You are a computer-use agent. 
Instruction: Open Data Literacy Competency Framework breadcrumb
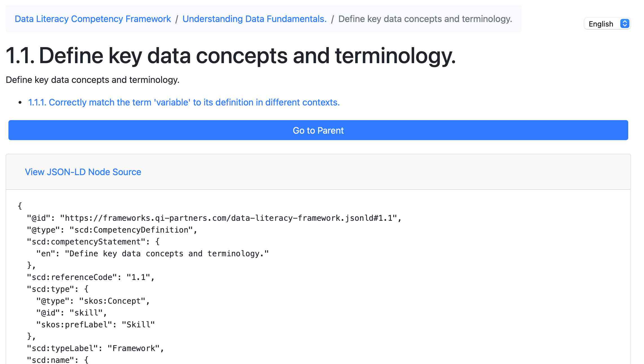(93, 19)
